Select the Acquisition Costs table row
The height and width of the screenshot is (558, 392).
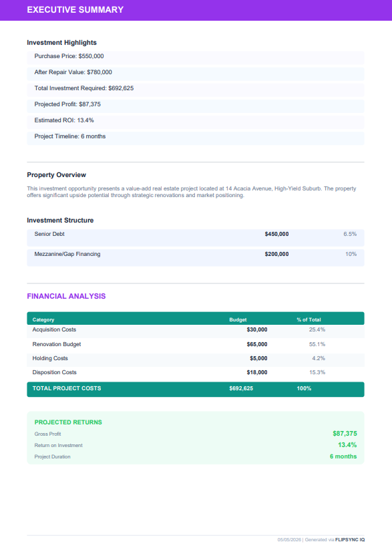pyautogui.click(x=196, y=331)
